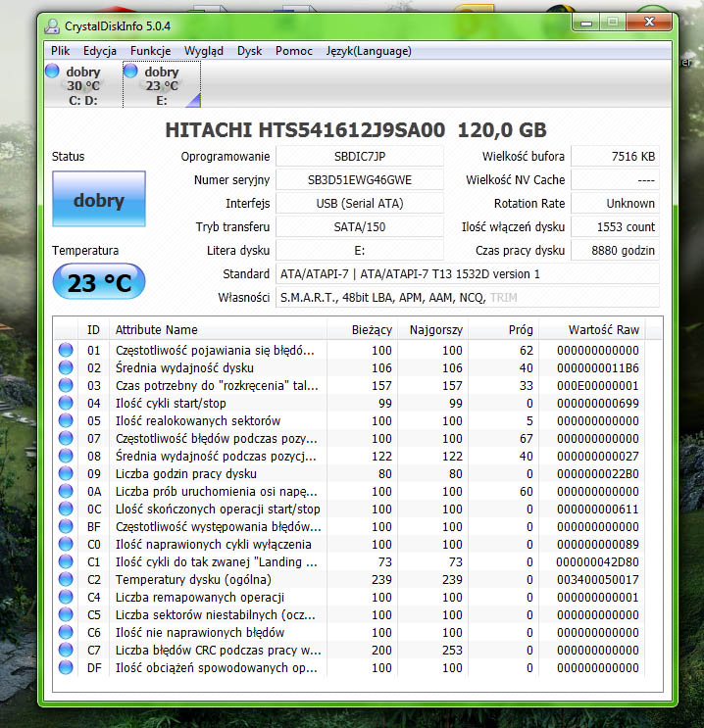
Task: Click the Attribute Name column header
Action: pyautogui.click(x=218, y=329)
